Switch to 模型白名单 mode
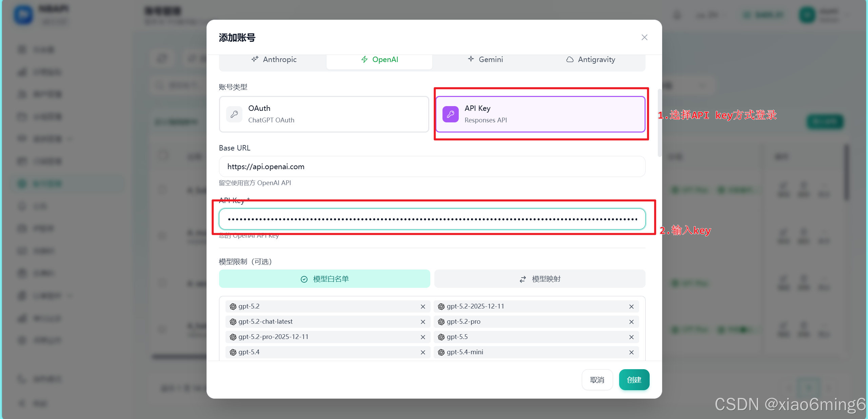 [324, 279]
